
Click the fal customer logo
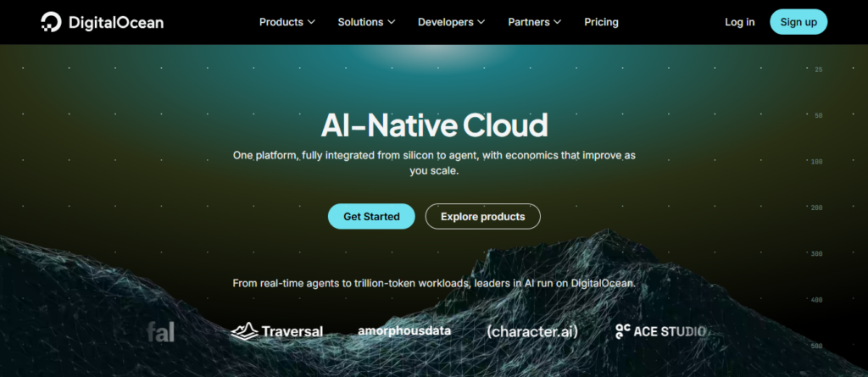coord(161,332)
